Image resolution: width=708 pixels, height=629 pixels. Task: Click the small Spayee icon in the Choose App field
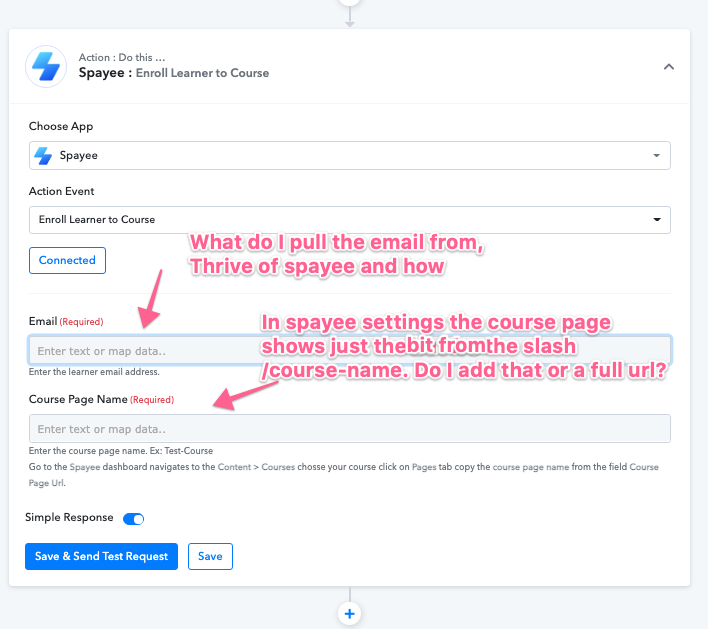click(43, 156)
